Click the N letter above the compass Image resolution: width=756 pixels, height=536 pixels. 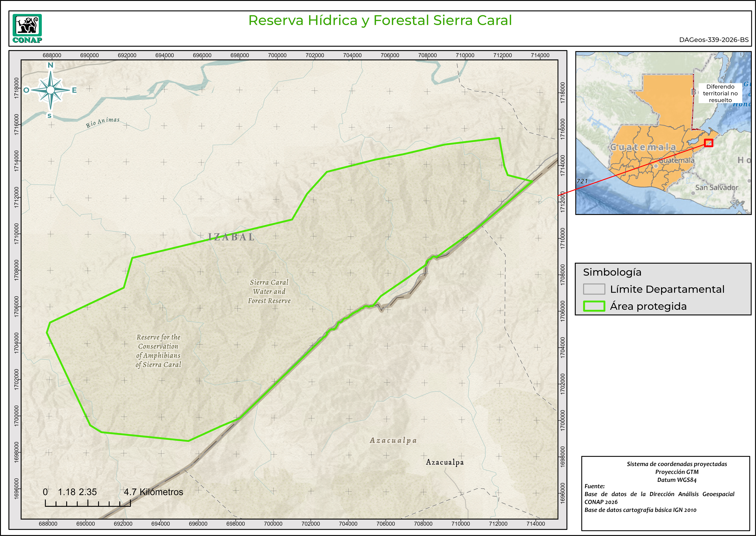pyautogui.click(x=50, y=65)
